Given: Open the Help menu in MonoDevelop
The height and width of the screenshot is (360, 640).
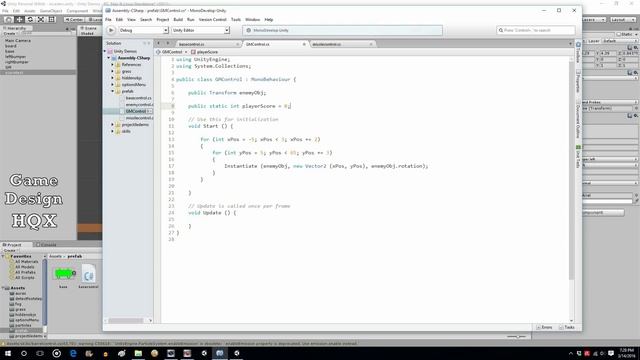Looking at the screenshot, I should point(269,20).
